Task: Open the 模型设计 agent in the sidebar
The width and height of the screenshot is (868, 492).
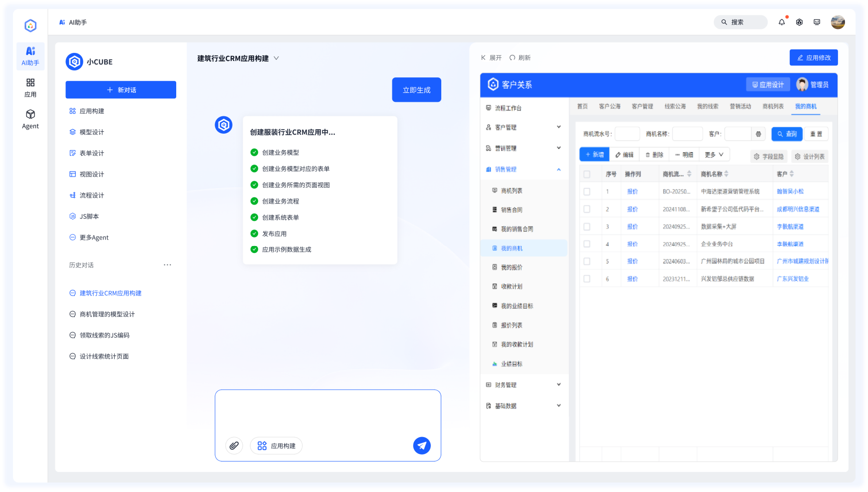Action: (90, 132)
